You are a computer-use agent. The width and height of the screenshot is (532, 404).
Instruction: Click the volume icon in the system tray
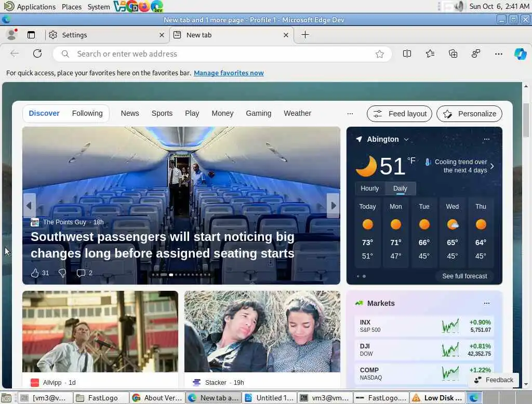pos(459,6)
